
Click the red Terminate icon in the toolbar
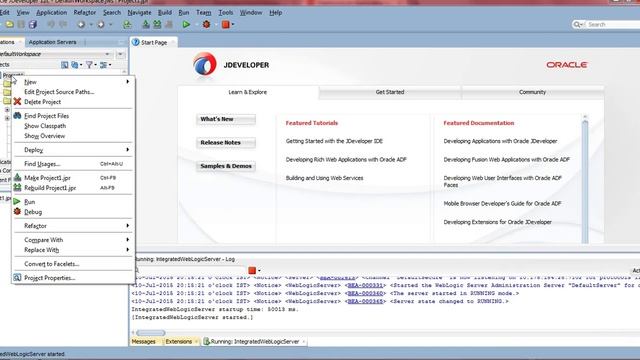coord(225,24)
